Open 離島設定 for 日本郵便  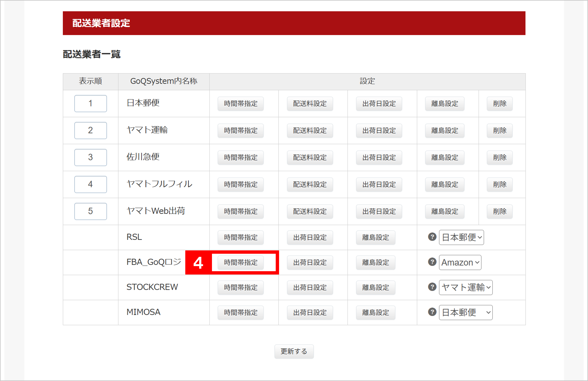[445, 104]
